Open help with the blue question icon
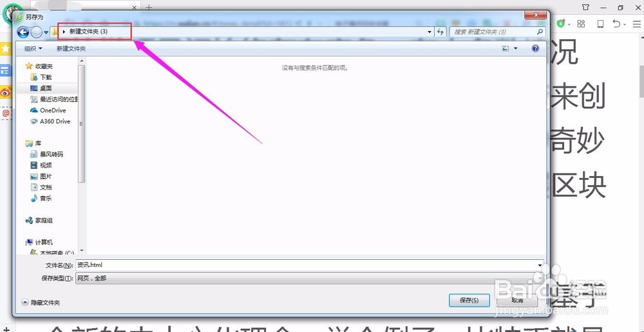 point(535,48)
